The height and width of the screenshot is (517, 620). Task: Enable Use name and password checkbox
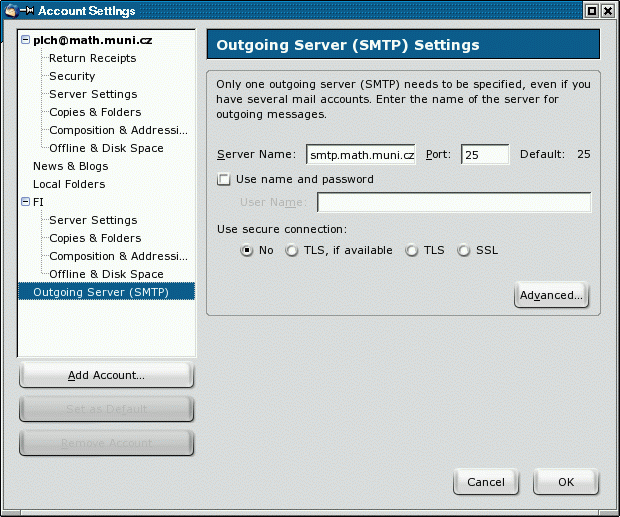(x=223, y=179)
